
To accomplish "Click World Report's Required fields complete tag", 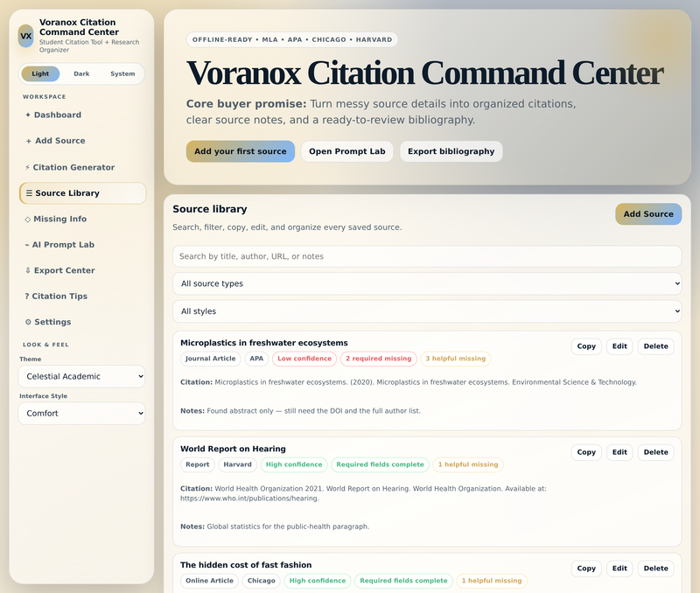I will [380, 465].
